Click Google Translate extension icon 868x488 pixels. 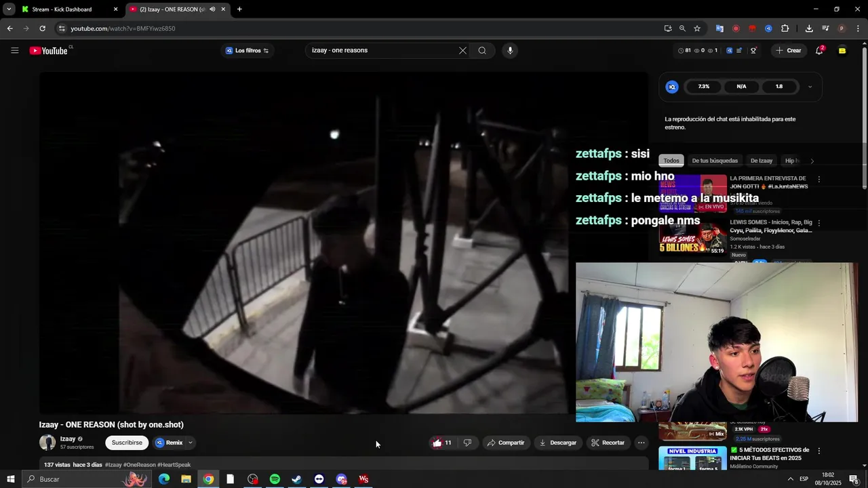(x=719, y=28)
